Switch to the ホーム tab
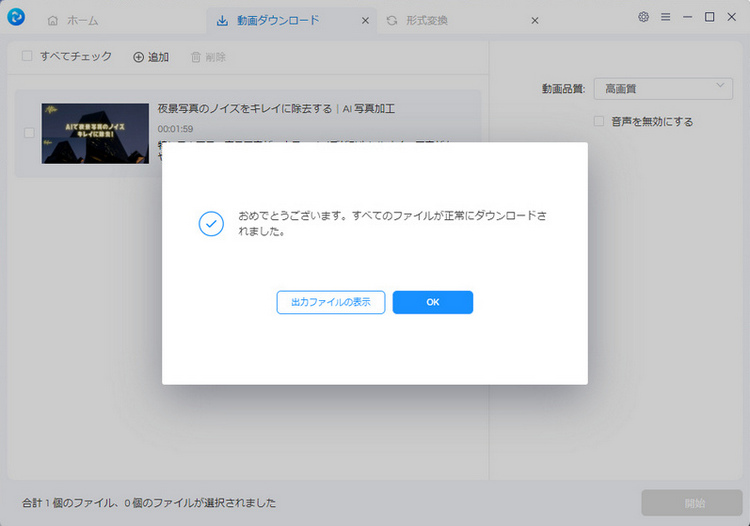 (72, 20)
